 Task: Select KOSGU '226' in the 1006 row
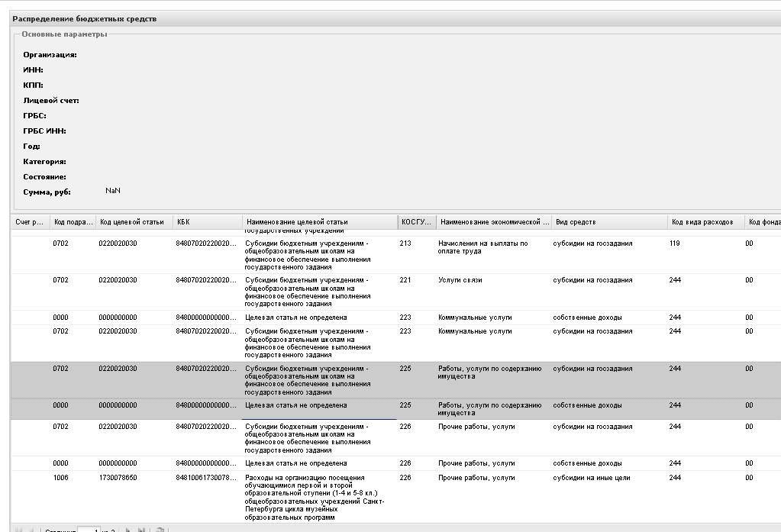pyautogui.click(x=405, y=478)
